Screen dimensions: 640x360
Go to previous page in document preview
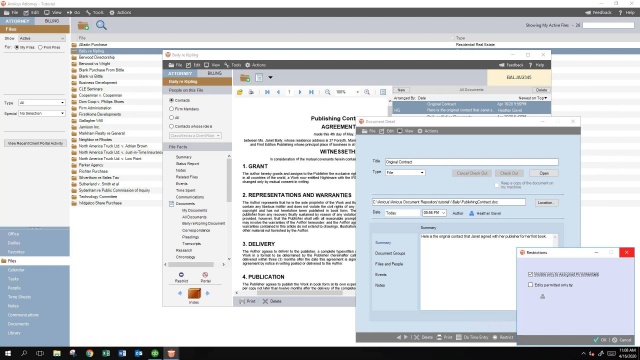click(x=278, y=92)
